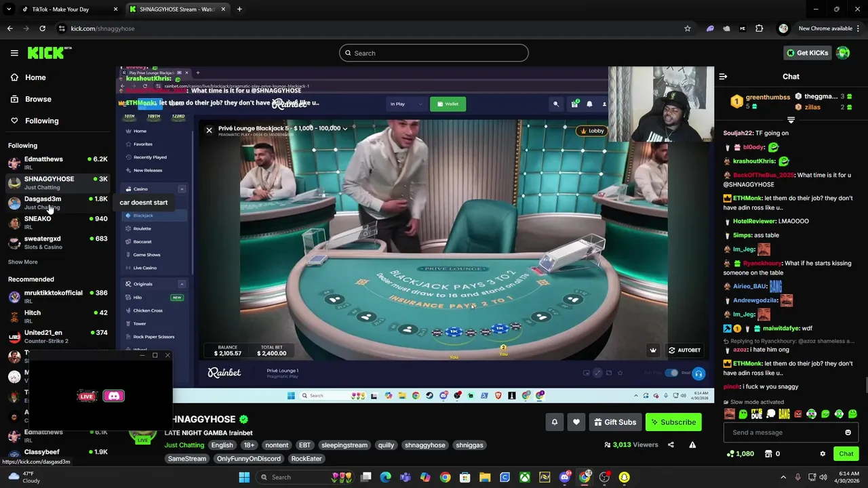Open the Kick hamburger menu
This screenshot has height=488, width=868.
point(14,53)
